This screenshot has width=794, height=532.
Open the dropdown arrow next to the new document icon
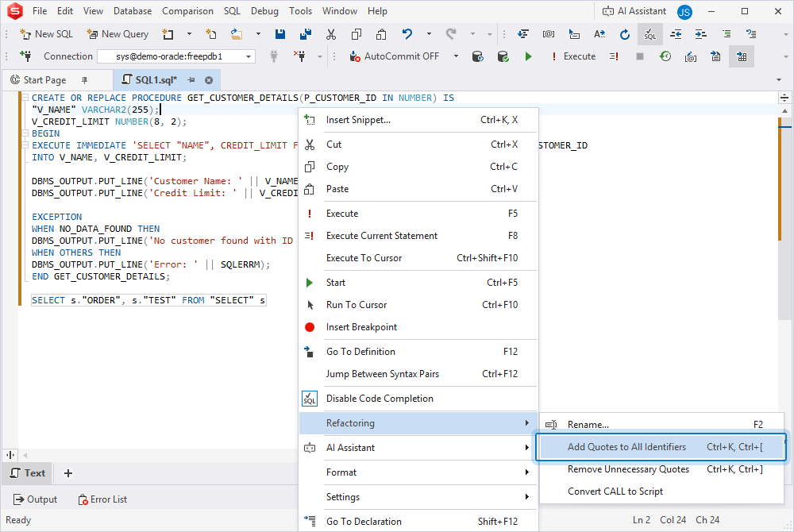point(189,34)
